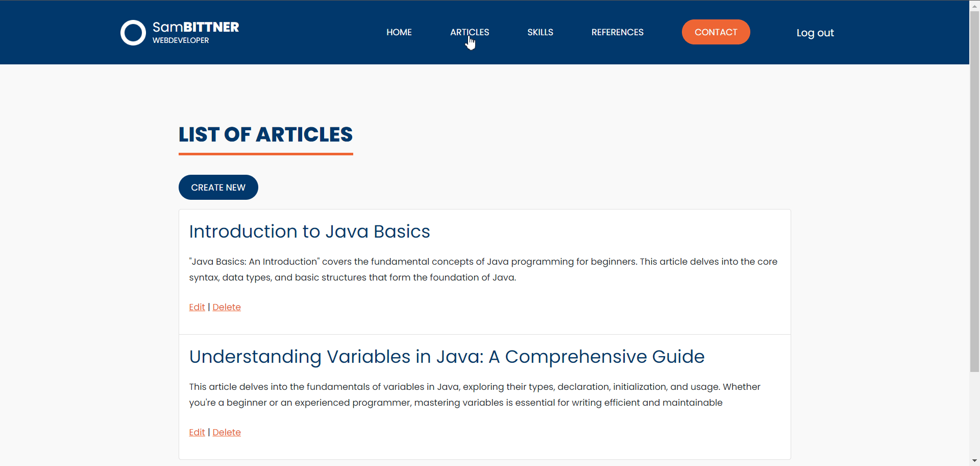980x466 pixels.
Task: Click the CREATE NEW article button
Action: point(218,188)
